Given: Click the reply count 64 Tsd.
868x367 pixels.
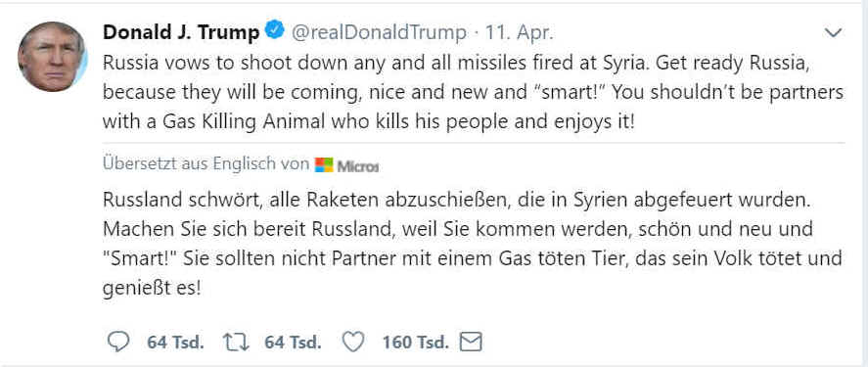Looking at the screenshot, I should [175, 343].
